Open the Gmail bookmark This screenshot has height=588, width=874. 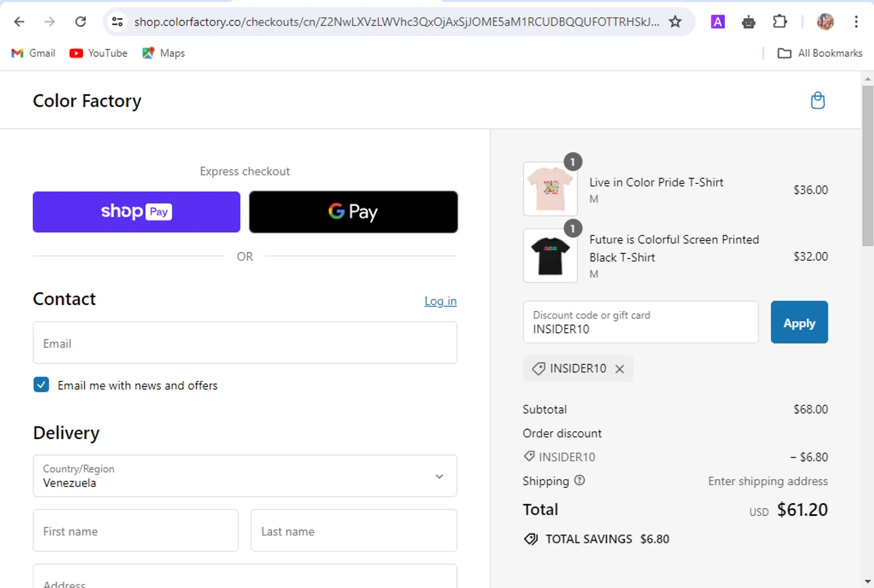pyautogui.click(x=33, y=53)
